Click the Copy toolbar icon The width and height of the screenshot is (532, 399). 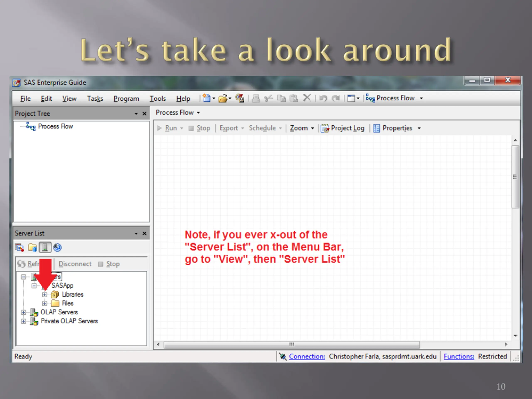(281, 98)
